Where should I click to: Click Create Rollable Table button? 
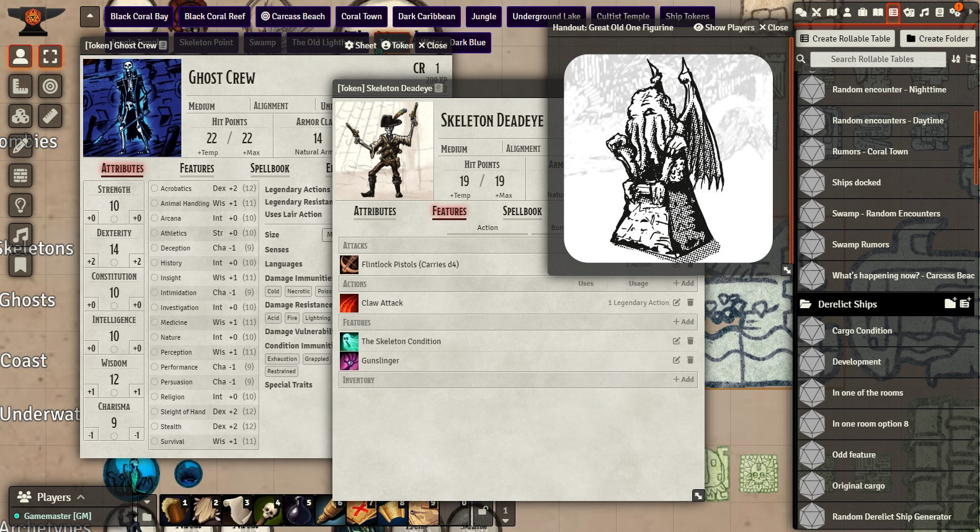click(x=845, y=38)
